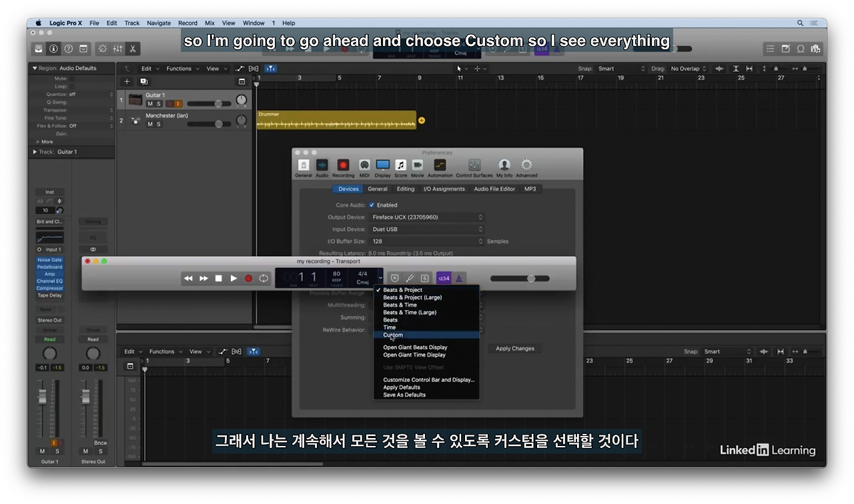This screenshot has height=504, width=854.
Task: Collapse the Region Audio Defaults triangle
Action: 35,68
